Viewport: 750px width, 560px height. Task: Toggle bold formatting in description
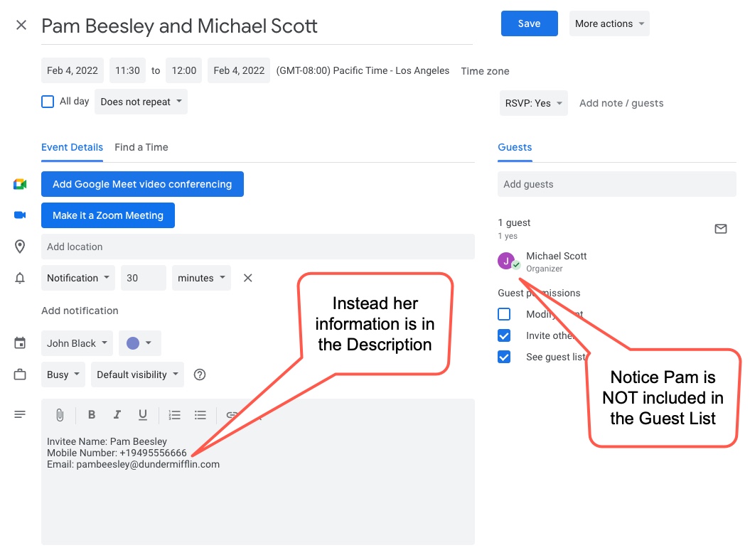(92, 415)
